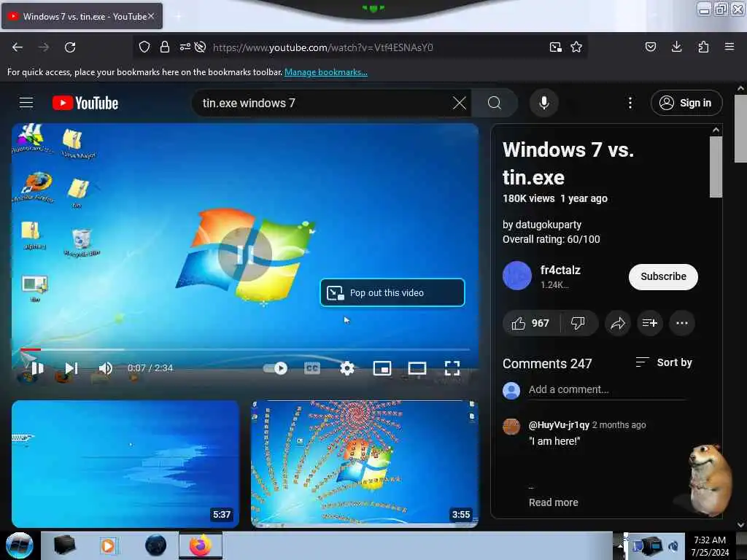
Task: Click Pop out this video
Action: [x=392, y=292]
